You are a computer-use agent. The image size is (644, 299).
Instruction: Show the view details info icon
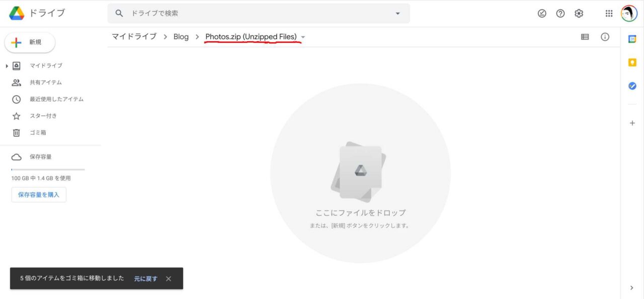[605, 37]
